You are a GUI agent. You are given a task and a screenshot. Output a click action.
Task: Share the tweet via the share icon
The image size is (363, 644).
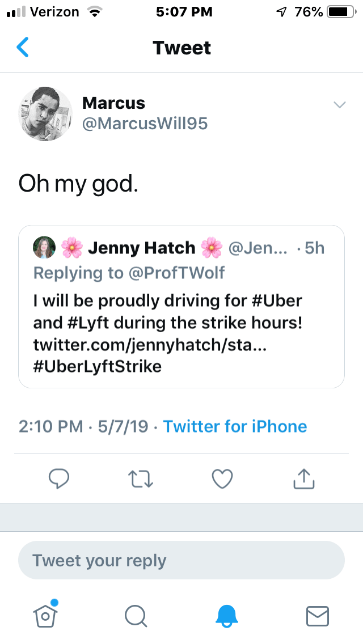[x=303, y=479]
